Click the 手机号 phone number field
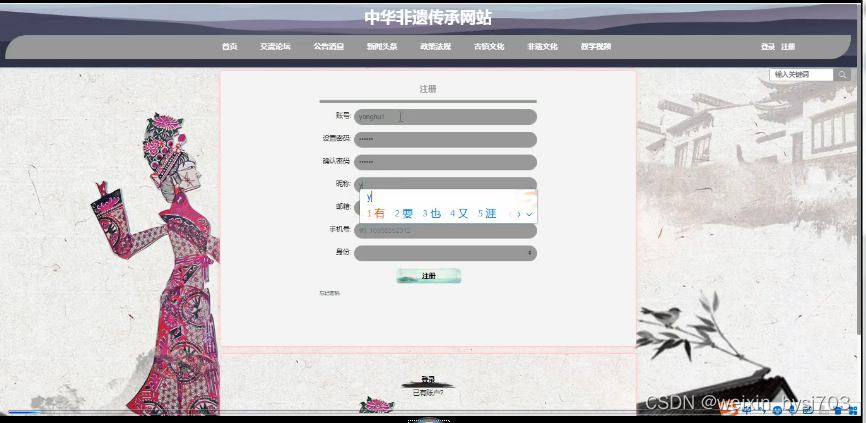 pos(445,230)
